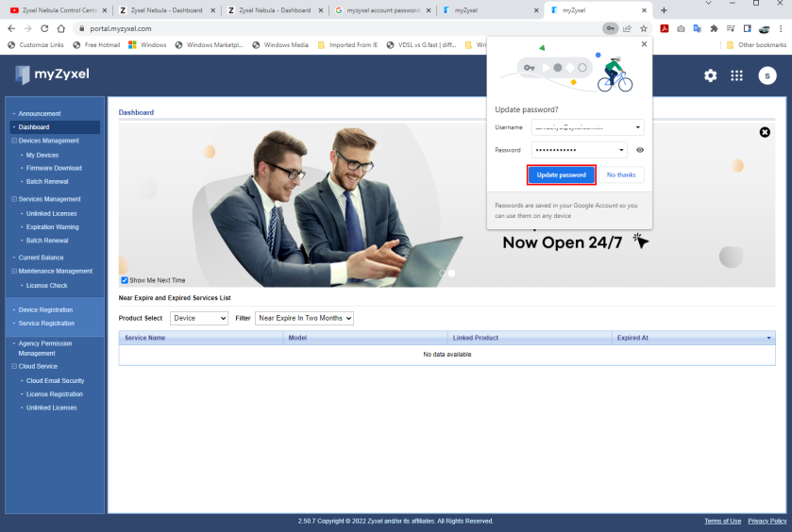Open the Privacy Policy footer link
This screenshot has width=792, height=532.
[x=767, y=521]
